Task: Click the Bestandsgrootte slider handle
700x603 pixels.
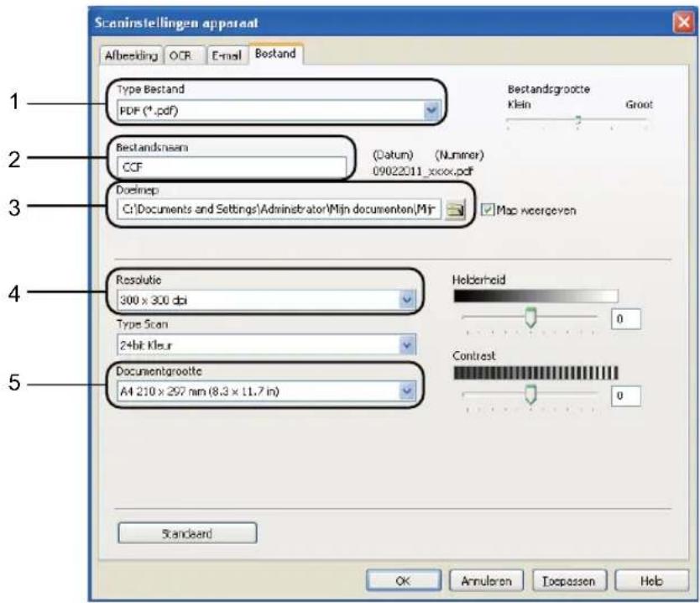Action: [x=577, y=120]
